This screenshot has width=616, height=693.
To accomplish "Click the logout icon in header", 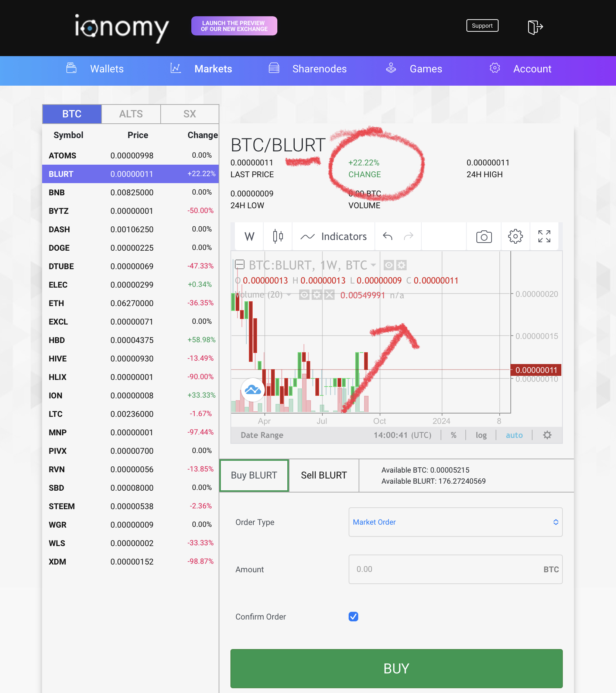I will coord(535,27).
